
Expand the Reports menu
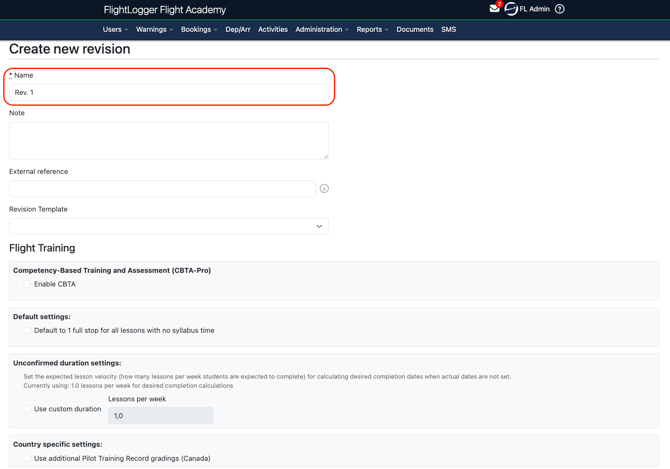tap(372, 29)
